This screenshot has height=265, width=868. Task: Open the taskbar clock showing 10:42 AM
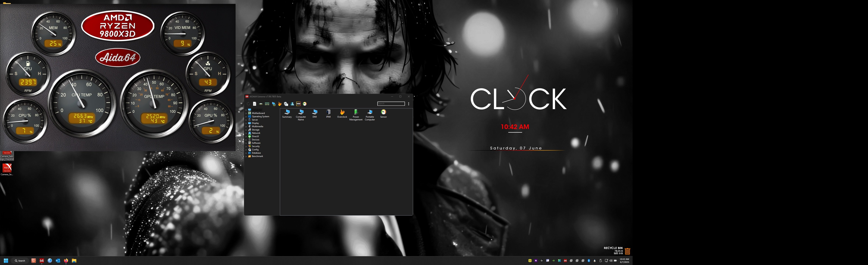tap(624, 261)
